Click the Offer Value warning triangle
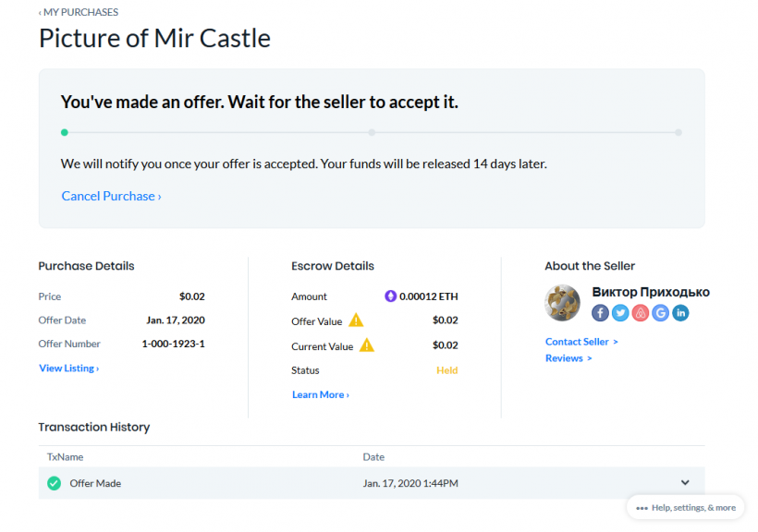 point(356,321)
